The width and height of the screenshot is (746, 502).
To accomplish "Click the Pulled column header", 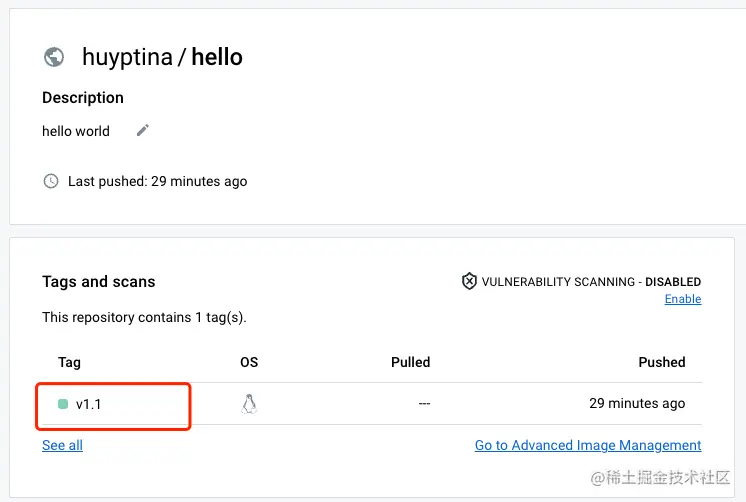I will pyautogui.click(x=410, y=362).
